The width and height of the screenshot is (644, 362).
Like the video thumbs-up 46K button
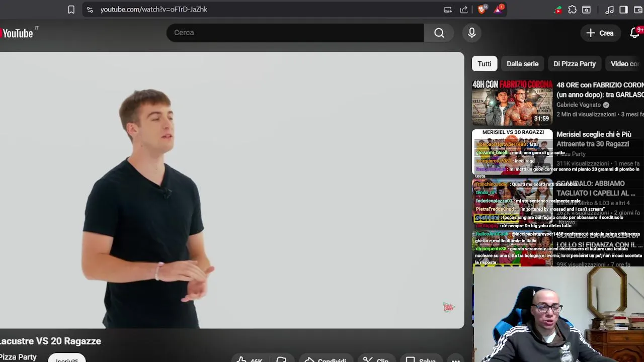250,359
